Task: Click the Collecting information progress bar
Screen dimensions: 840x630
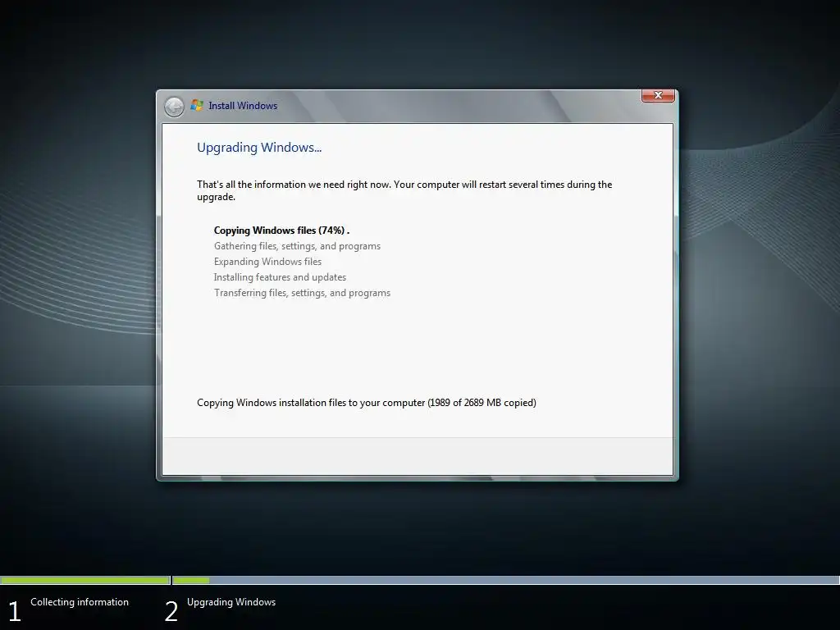Action: pos(85,580)
